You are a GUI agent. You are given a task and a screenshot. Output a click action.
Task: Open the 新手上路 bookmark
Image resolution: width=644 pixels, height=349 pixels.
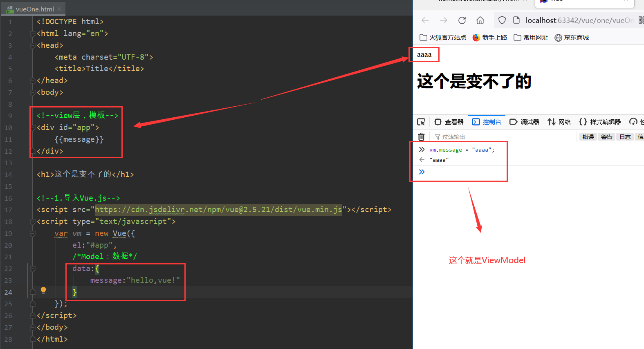[489, 38]
